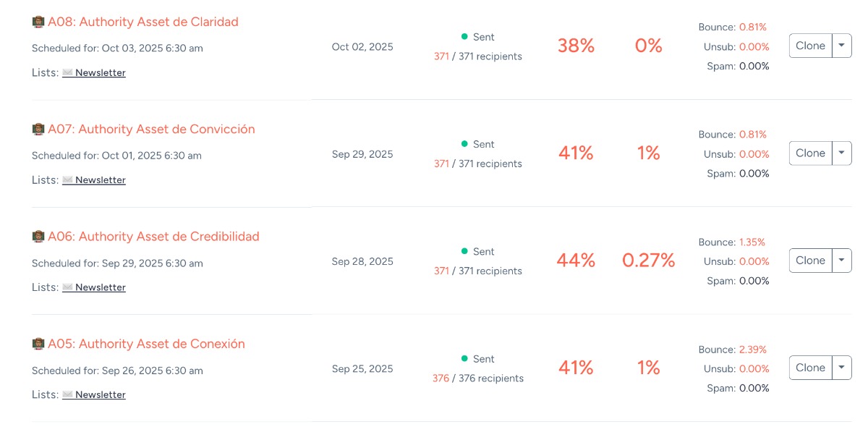Open the Clone dropdown arrow for A05 campaign
The width and height of the screenshot is (868, 427).
[x=841, y=368]
